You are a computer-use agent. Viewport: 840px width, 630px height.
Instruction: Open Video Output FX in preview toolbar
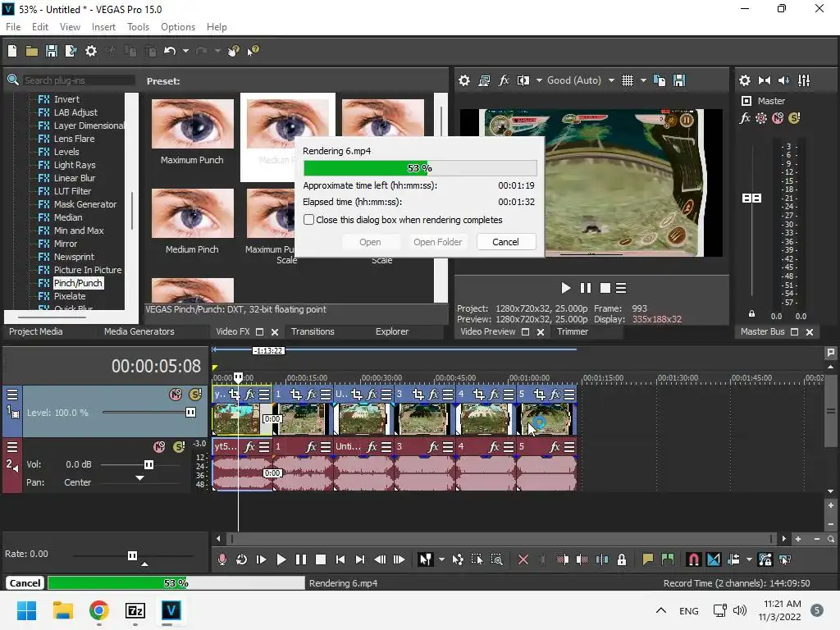(x=504, y=80)
